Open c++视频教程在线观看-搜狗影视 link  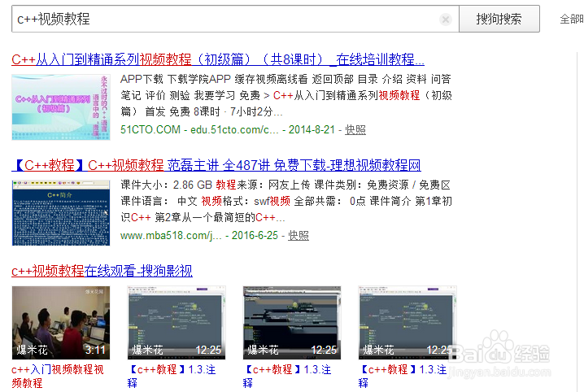pos(102,271)
